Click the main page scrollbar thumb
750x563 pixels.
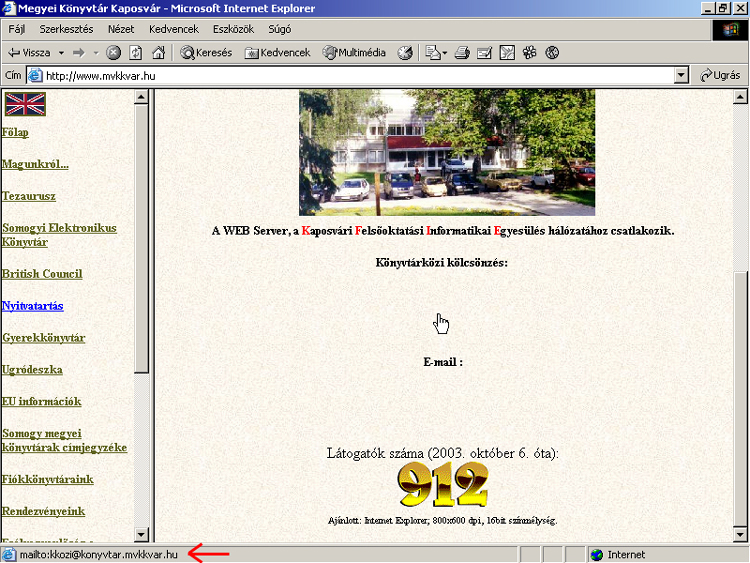click(x=740, y=399)
